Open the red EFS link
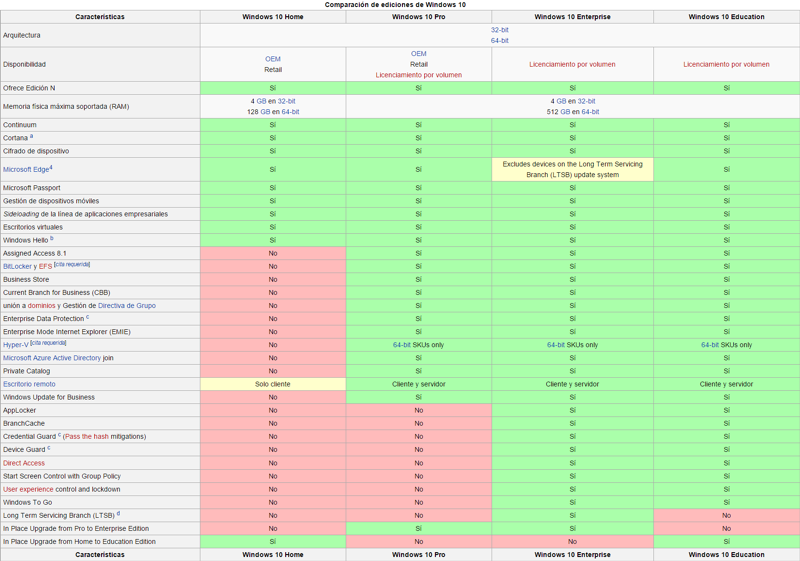This screenshot has height=561, width=800. 45,266
